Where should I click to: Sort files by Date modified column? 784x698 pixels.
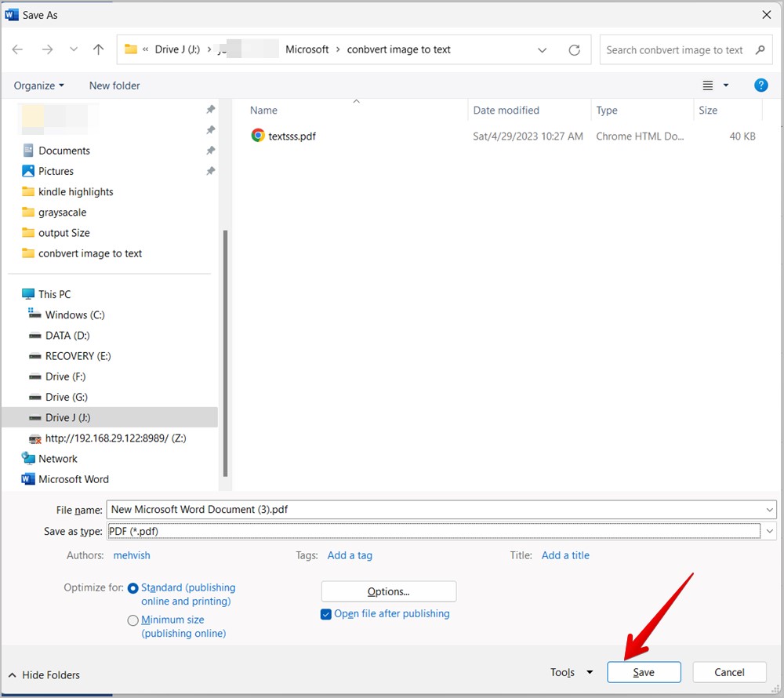click(506, 111)
